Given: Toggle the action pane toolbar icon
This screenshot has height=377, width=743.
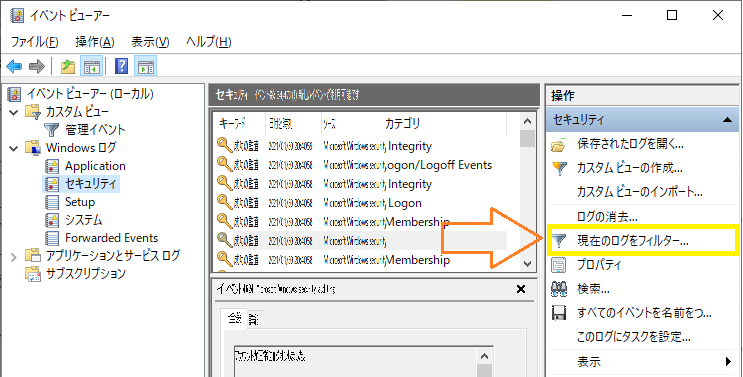Looking at the screenshot, I should 145,67.
